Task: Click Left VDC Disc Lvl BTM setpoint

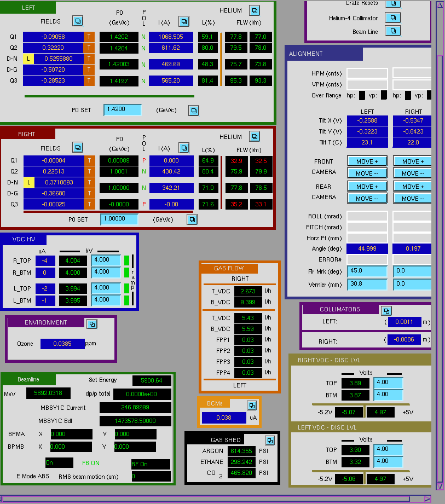Action: 389,461
